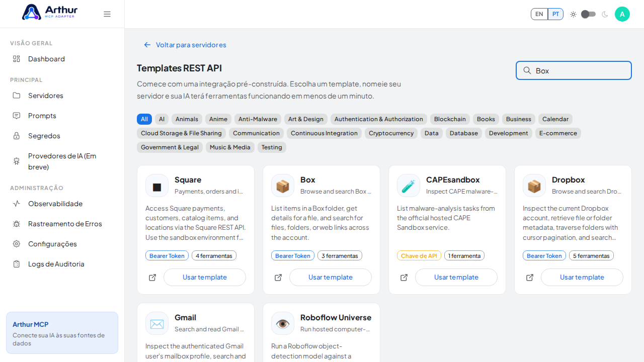644x362 pixels.
Task: Click the Box template package icon
Action: 283,186
